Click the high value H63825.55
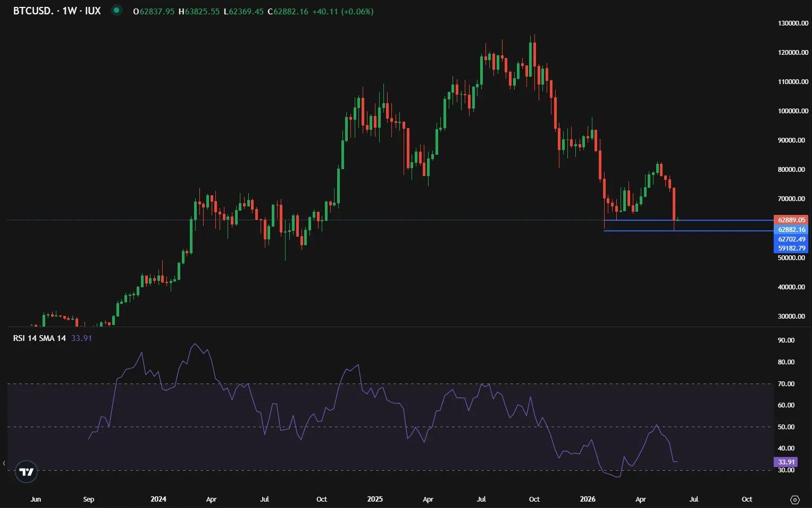 (199, 12)
